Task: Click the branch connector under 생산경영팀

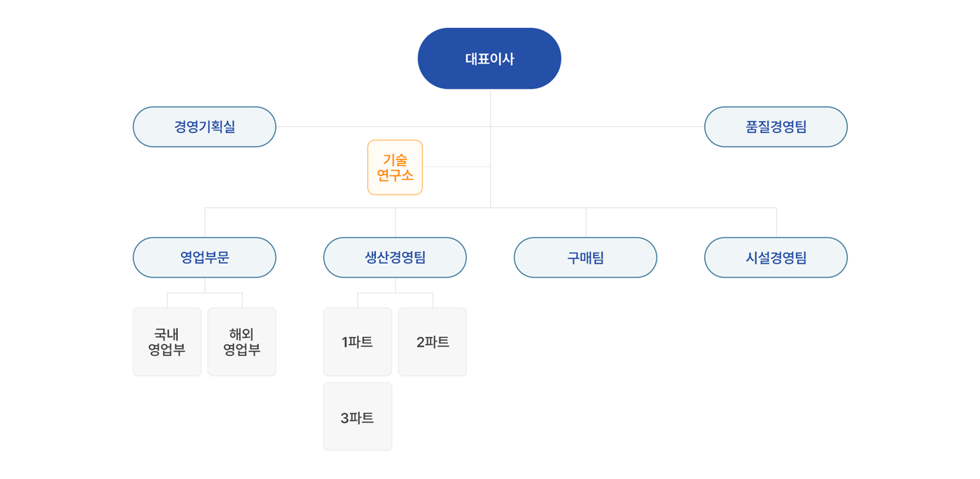Action: click(x=395, y=293)
